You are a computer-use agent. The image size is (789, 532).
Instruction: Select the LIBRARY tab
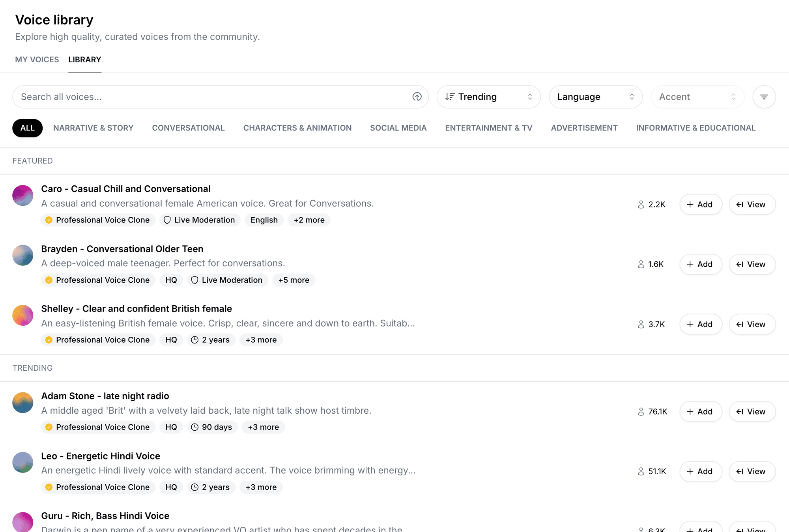pos(84,60)
